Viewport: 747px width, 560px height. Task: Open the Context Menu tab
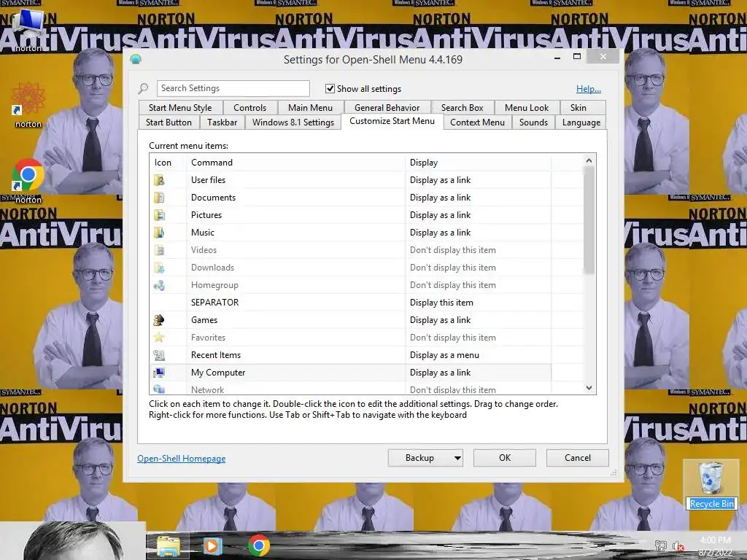click(477, 122)
